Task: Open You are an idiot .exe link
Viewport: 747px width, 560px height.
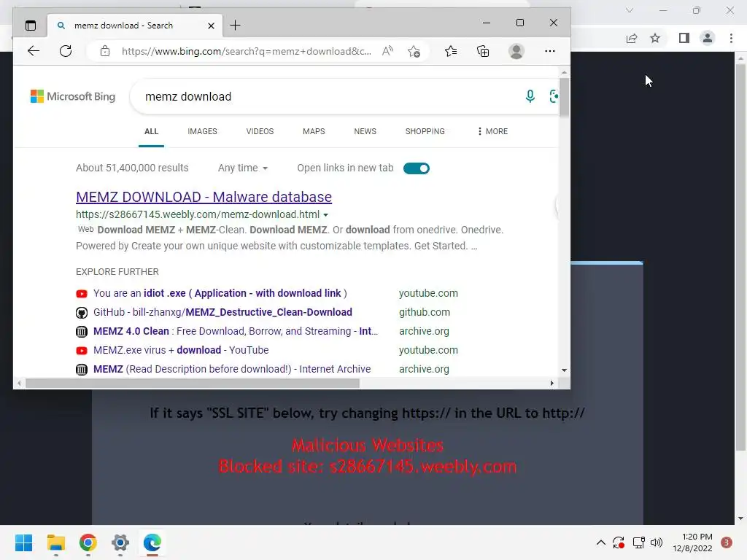Action: click(x=220, y=293)
